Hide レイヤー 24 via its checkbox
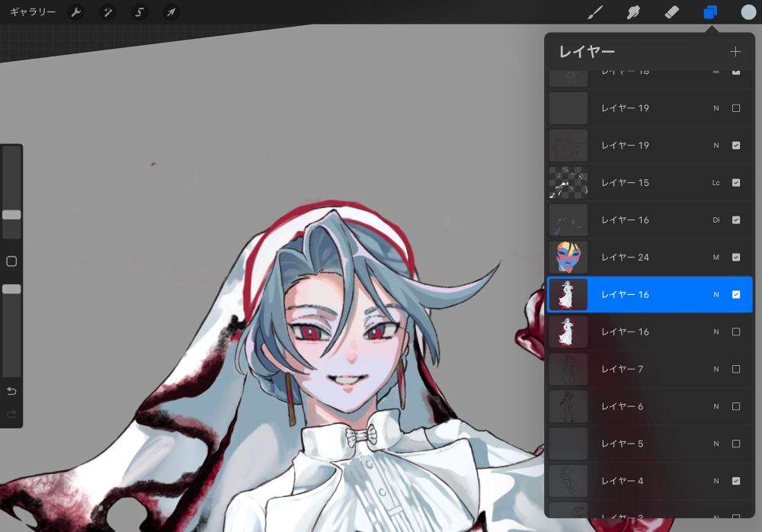762x532 pixels. pos(736,258)
